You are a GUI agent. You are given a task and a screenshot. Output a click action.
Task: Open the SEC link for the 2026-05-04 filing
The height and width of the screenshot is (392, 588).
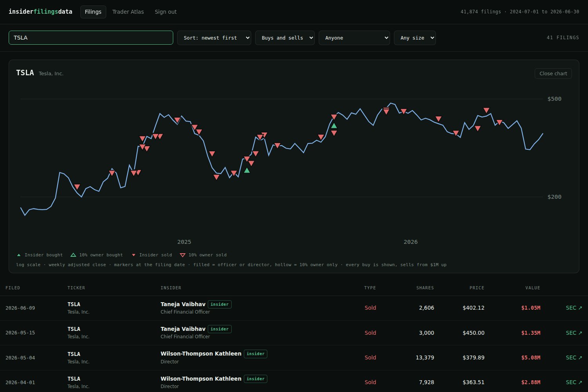point(574,358)
